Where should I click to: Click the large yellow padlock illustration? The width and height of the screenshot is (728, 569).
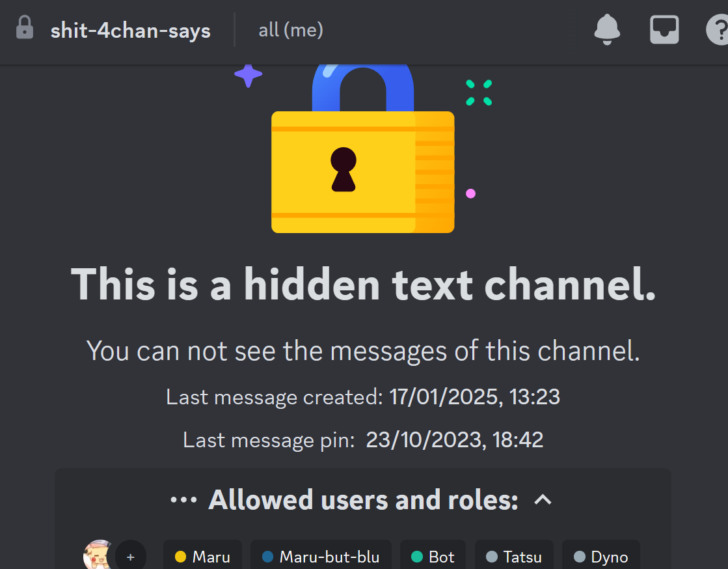coord(362,148)
